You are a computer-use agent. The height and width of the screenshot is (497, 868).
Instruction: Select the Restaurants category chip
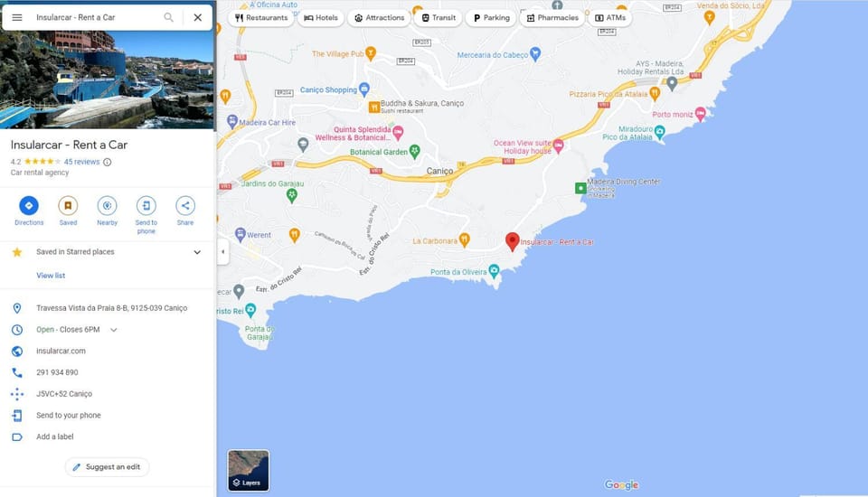point(261,18)
